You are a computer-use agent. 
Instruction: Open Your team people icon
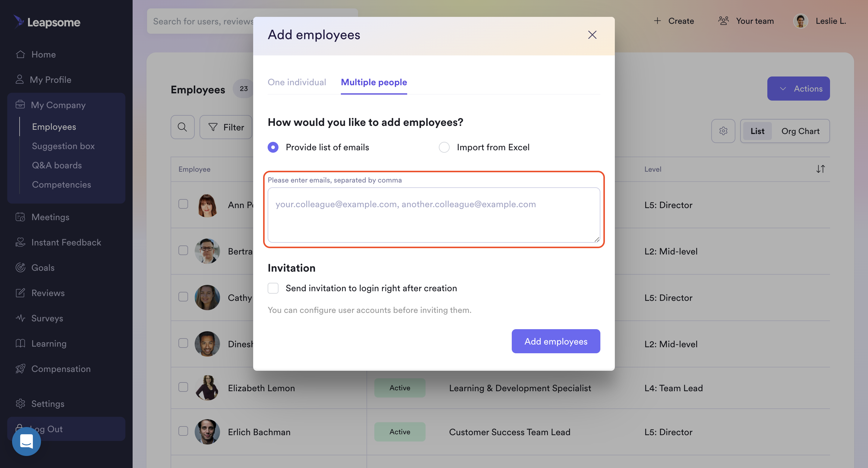point(723,21)
